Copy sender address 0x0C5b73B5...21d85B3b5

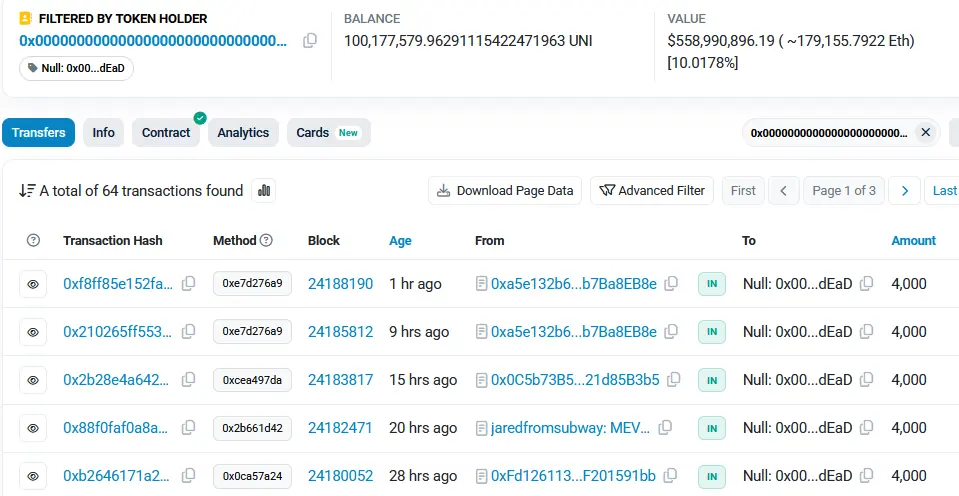(674, 379)
